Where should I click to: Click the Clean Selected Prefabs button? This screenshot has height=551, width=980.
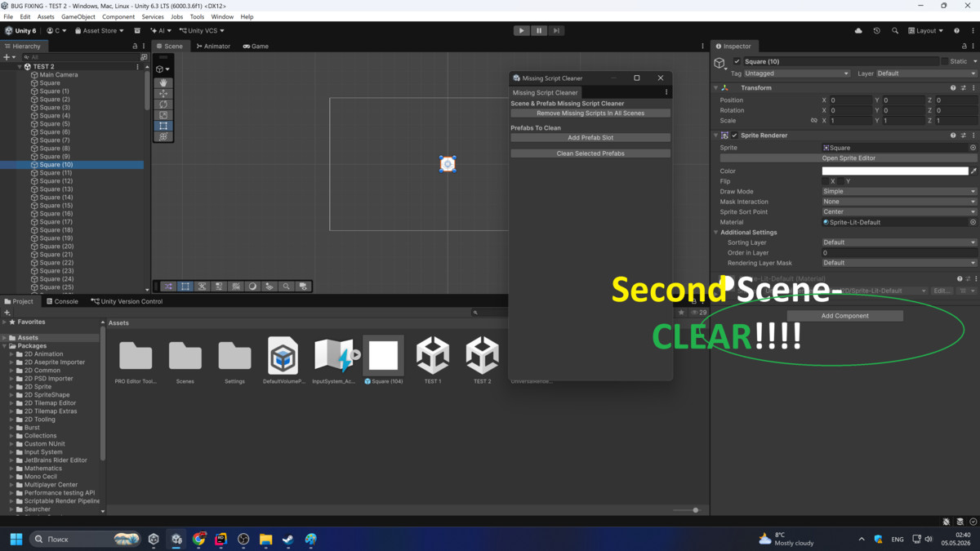[x=590, y=153]
